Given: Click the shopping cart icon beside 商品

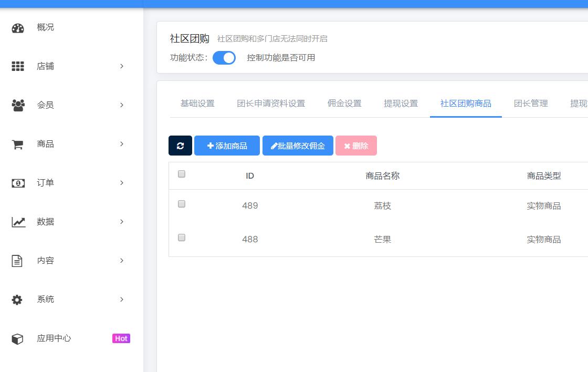Looking at the screenshot, I should pyautogui.click(x=18, y=144).
